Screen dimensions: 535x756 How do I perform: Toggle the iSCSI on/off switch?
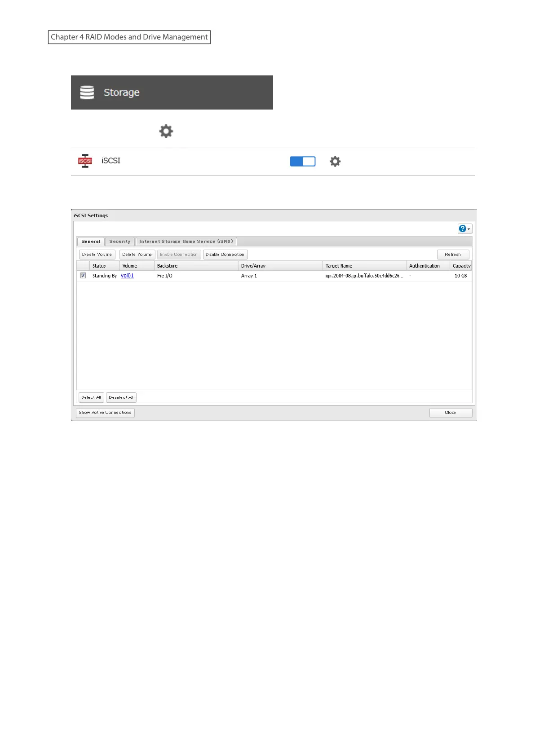(x=303, y=162)
